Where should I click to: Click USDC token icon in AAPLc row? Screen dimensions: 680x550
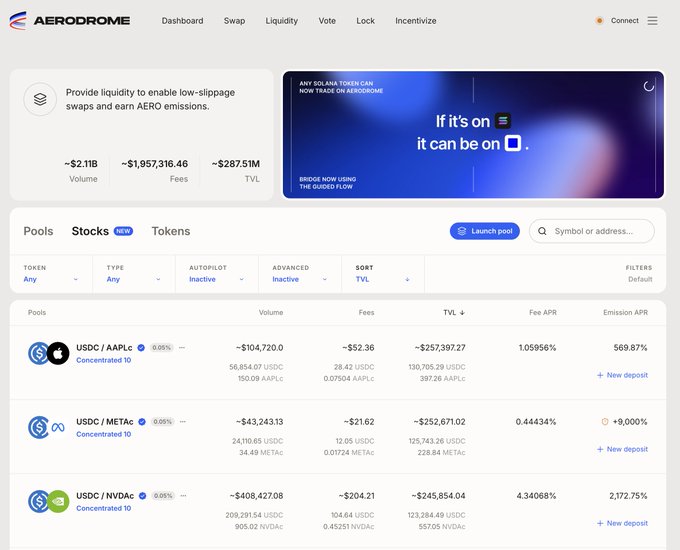pyautogui.click(x=38, y=353)
